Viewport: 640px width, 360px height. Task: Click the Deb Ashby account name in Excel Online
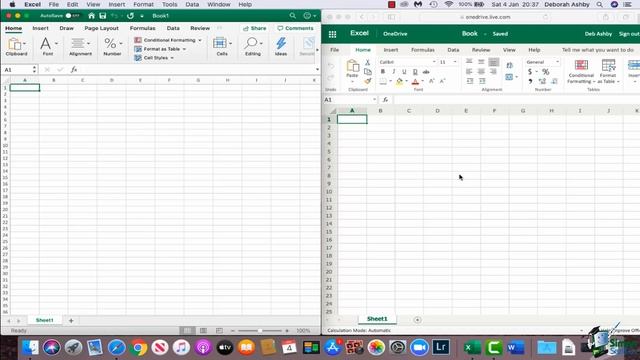coord(598,34)
